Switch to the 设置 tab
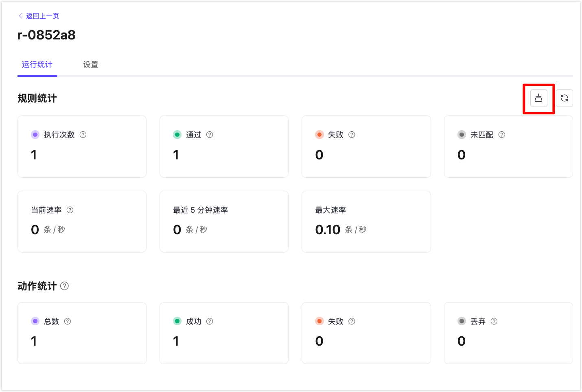582x392 pixels. (90, 64)
